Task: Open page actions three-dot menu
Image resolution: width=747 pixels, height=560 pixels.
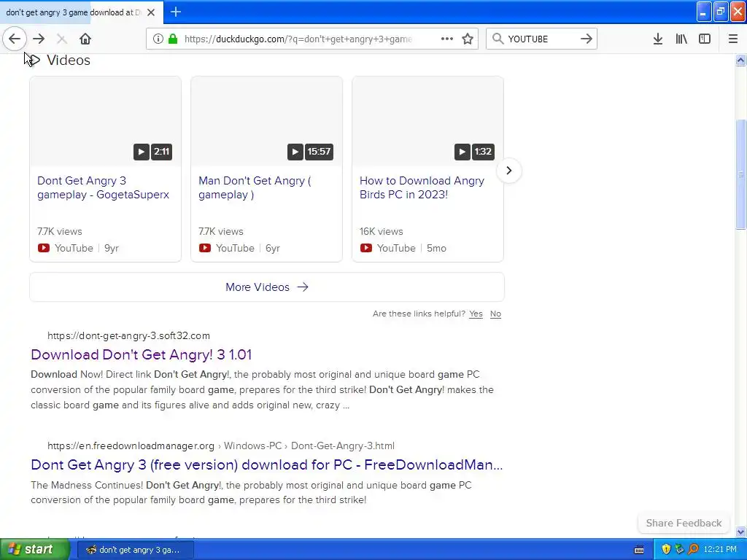Action: [x=447, y=39]
